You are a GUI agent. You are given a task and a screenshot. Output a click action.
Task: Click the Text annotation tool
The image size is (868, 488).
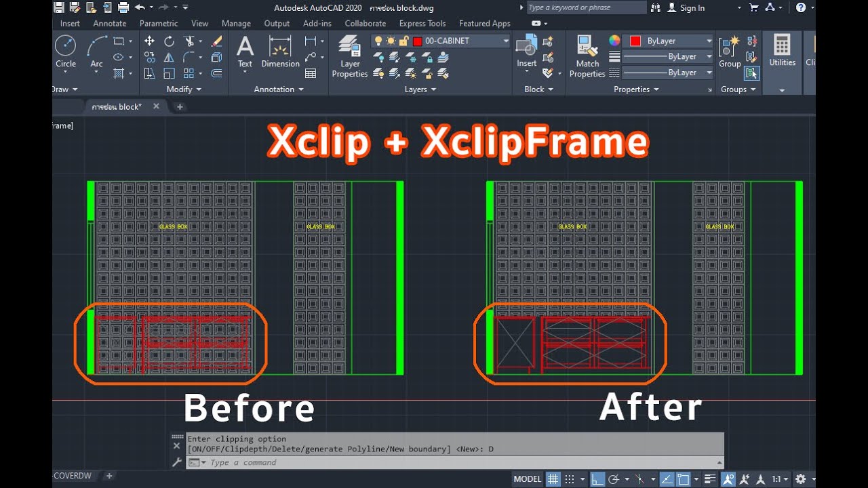(x=245, y=52)
